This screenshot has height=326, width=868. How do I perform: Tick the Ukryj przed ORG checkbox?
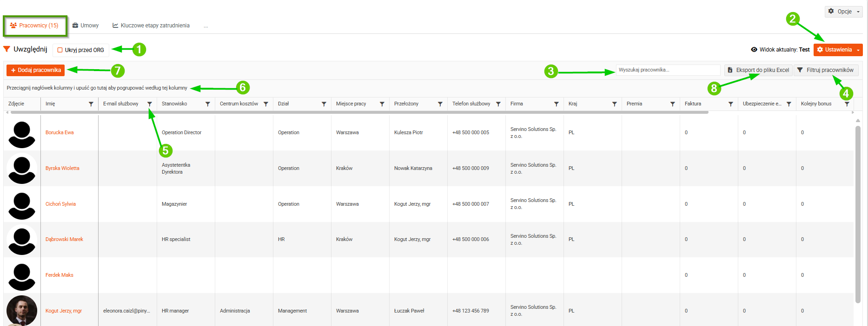[60, 50]
